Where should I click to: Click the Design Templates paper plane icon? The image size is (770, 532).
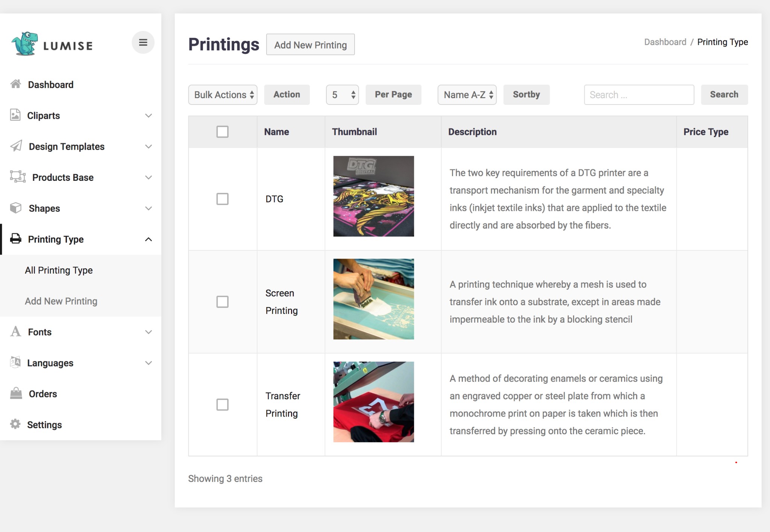pos(16,146)
